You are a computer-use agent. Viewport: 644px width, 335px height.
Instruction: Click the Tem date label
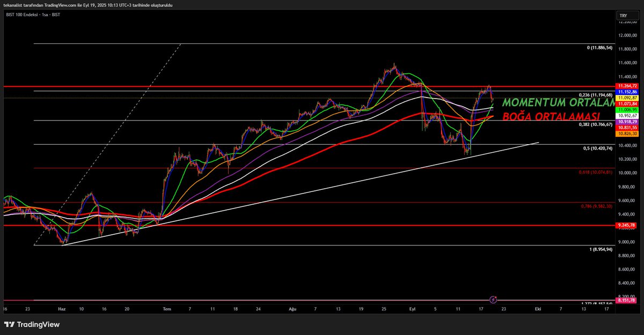[167, 309]
